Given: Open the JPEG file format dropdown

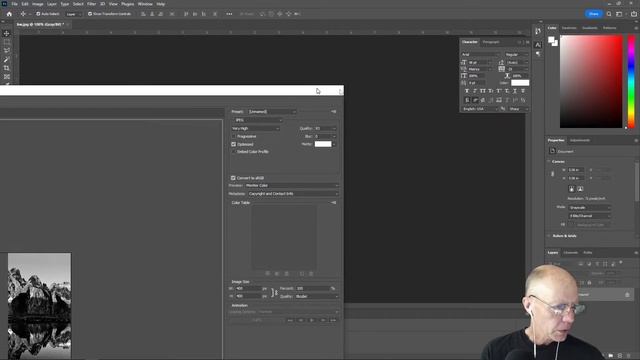Looking at the screenshot, I should coord(258,120).
